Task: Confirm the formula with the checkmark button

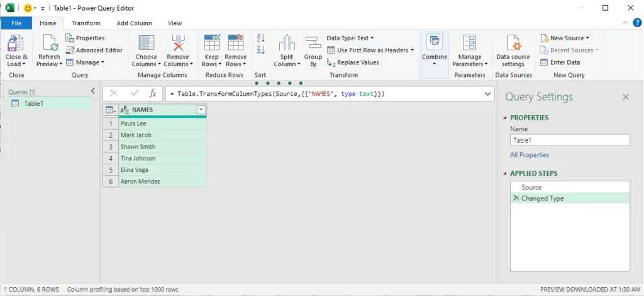Action: [135, 94]
